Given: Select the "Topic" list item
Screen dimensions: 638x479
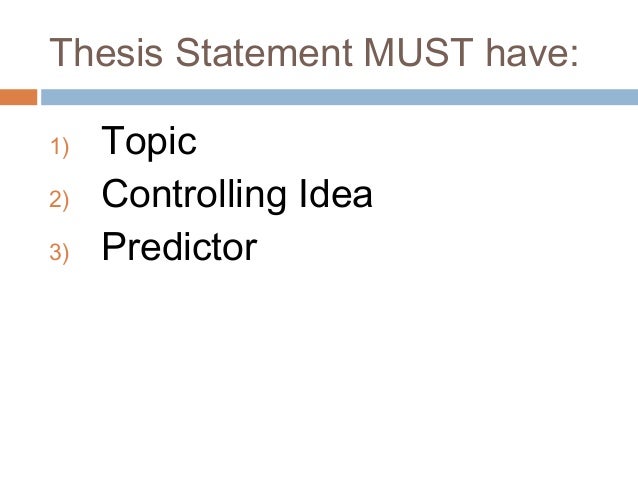Looking at the screenshot, I should [x=149, y=142].
